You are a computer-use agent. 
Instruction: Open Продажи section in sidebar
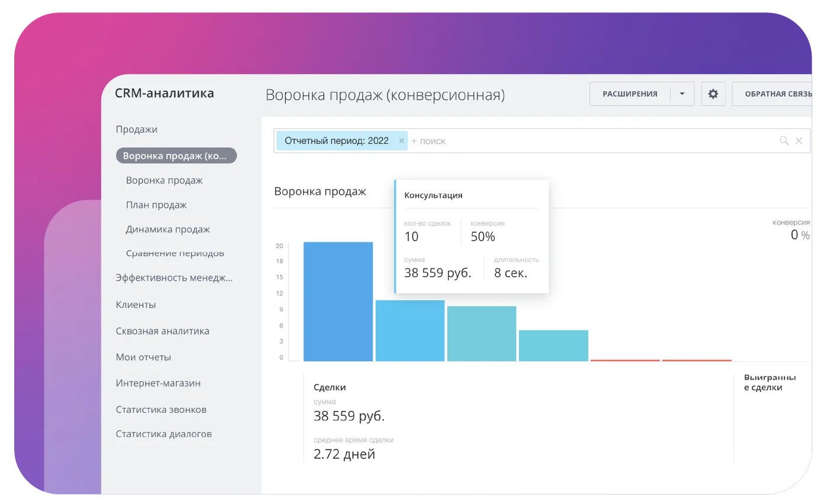(x=137, y=130)
